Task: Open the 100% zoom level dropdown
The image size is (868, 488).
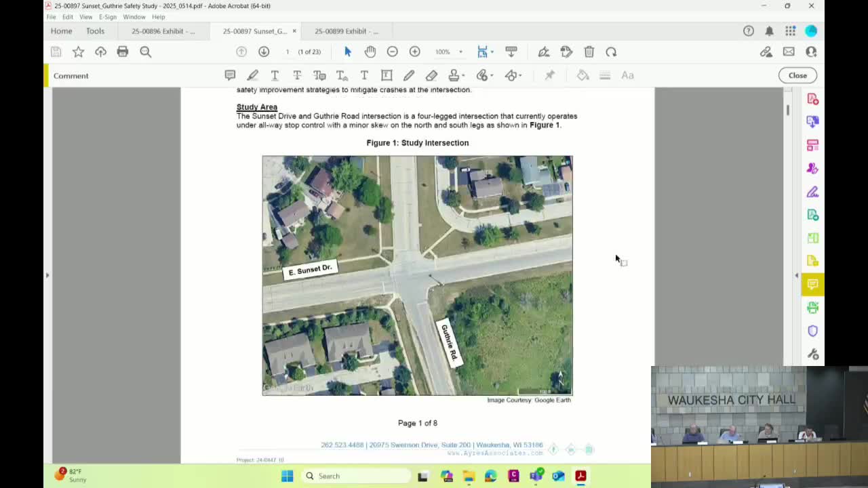Action: [x=460, y=52]
